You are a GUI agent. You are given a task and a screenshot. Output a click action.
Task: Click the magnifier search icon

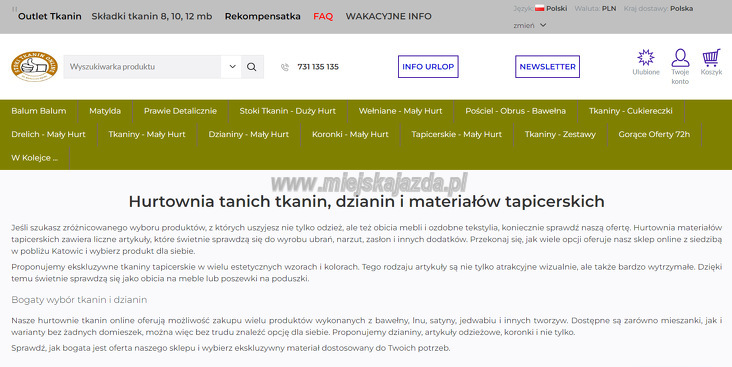(252, 67)
